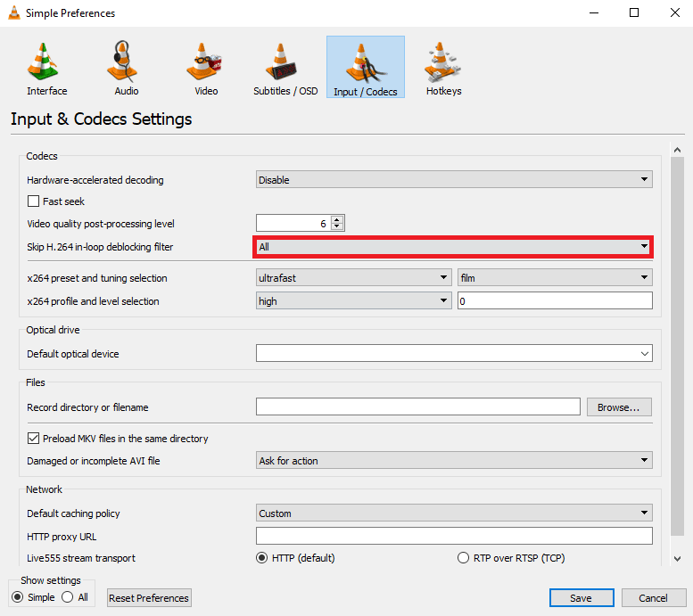Choose HTTP (default) stream transport

(x=261, y=558)
